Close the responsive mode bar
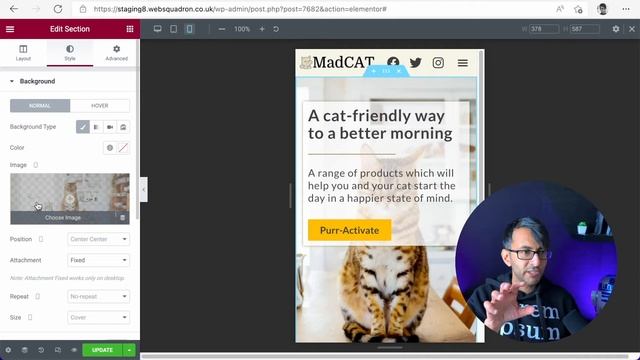Screen dimensions: 640x360 click(632, 29)
